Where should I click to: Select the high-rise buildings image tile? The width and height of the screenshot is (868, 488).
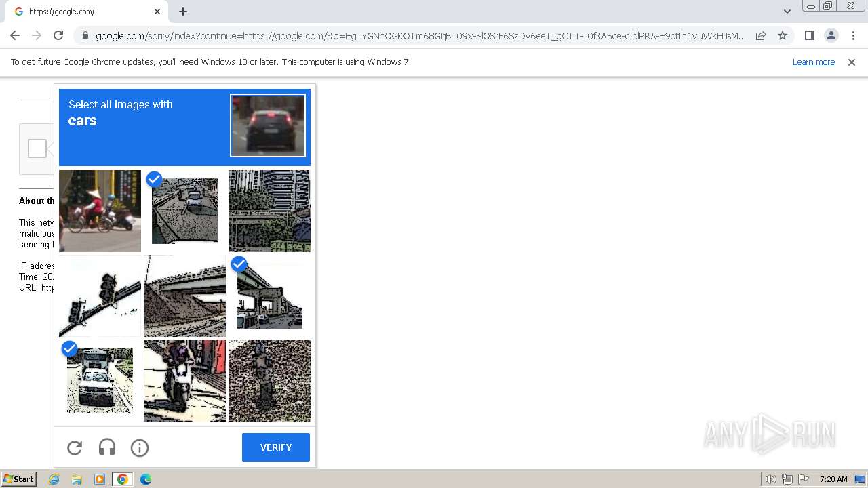click(x=269, y=211)
